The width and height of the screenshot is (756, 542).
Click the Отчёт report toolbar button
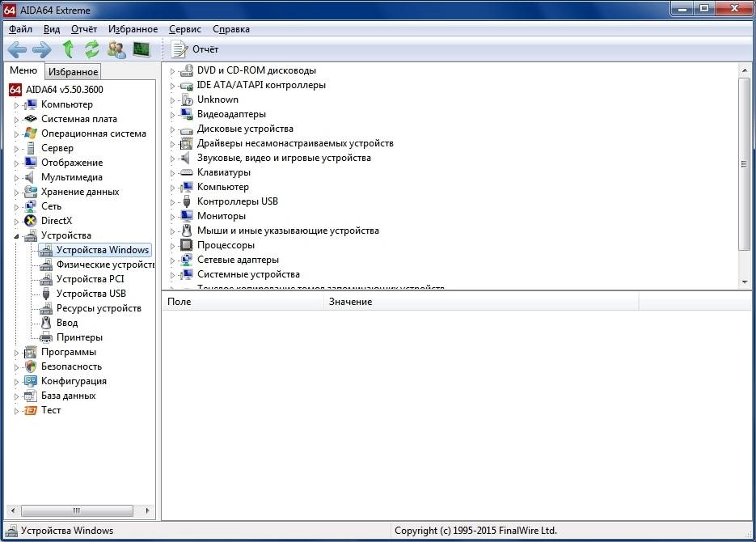(195, 49)
